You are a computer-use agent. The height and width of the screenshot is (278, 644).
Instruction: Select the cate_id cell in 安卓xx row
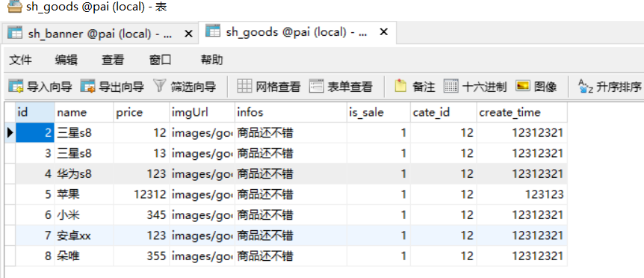tap(444, 235)
